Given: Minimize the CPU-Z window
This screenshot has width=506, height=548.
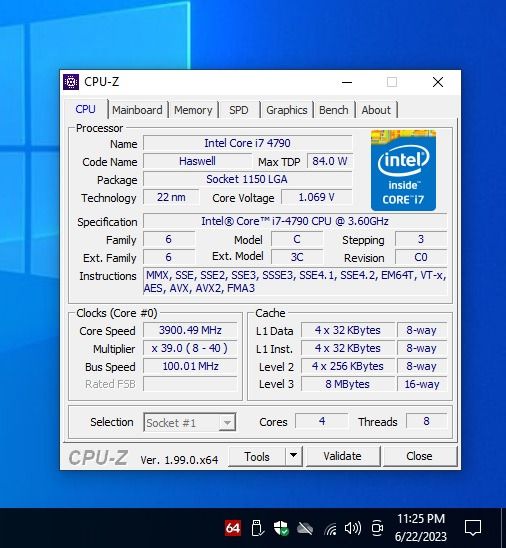Looking at the screenshot, I should pos(347,82).
